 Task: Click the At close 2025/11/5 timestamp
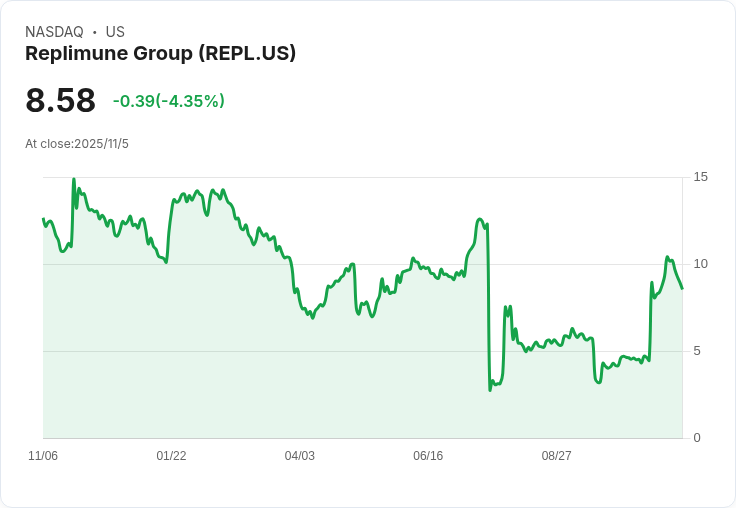77,144
